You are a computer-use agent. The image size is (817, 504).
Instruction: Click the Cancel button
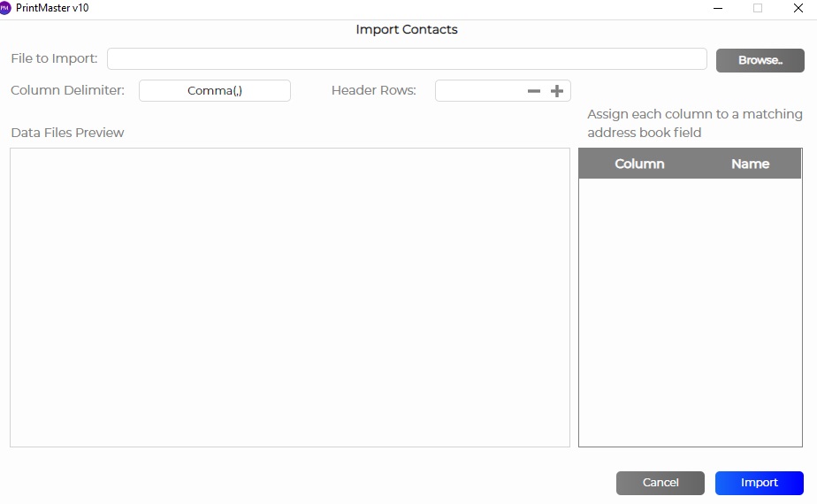coord(660,483)
